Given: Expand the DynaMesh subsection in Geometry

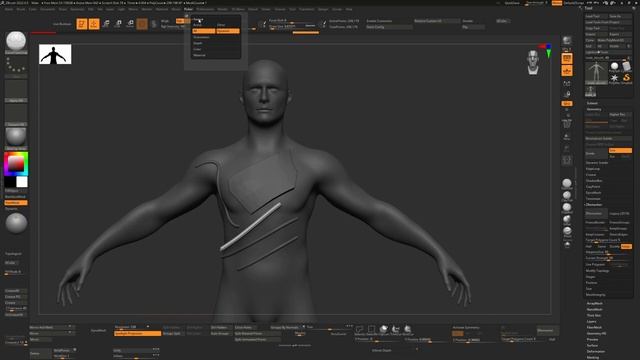Looking at the screenshot, I should click(593, 192).
